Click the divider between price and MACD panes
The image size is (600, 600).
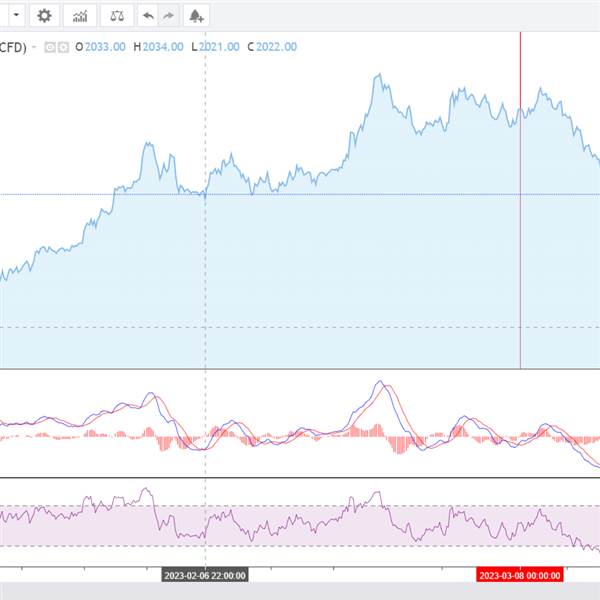click(300, 370)
